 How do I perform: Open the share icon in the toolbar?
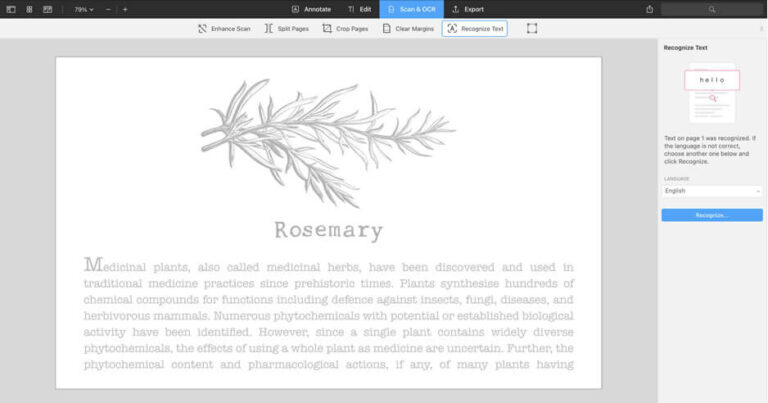pyautogui.click(x=649, y=9)
